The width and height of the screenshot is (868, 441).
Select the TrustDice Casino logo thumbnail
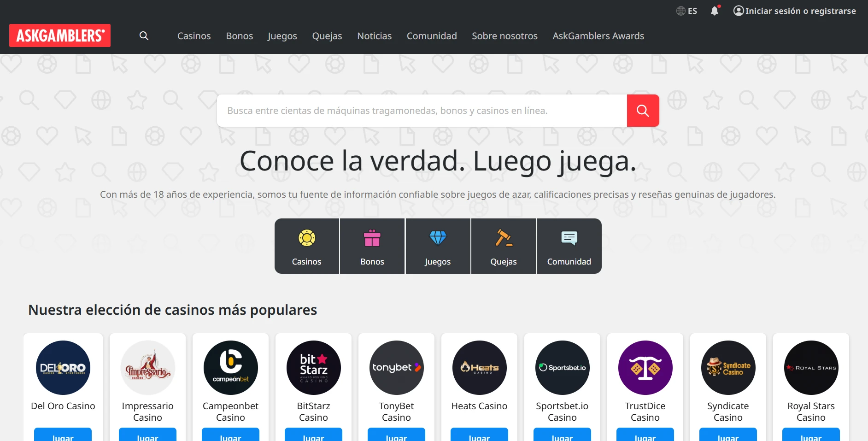pyautogui.click(x=645, y=368)
